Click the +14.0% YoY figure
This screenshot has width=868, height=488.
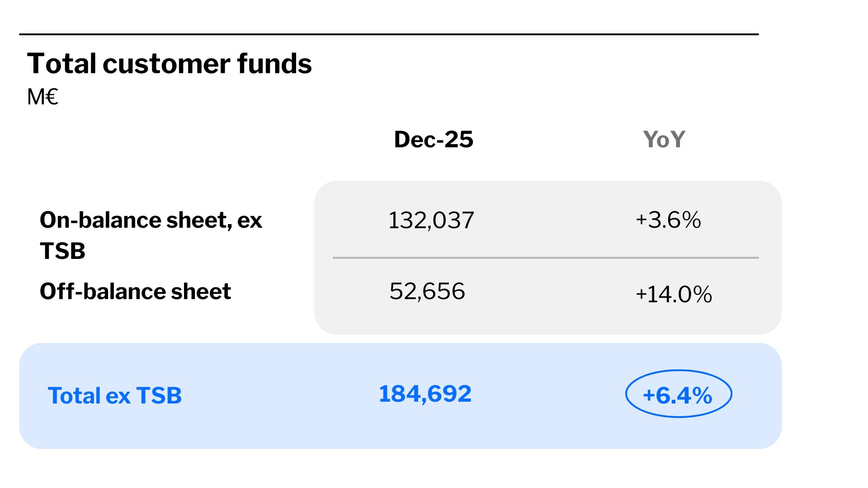[674, 294]
